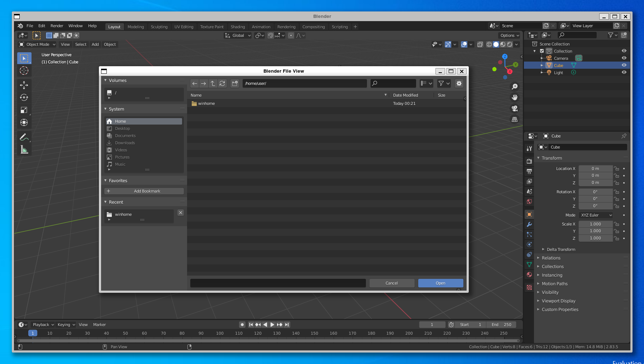Click the file name input field in the dialog
Image resolution: width=644 pixels, height=364 pixels.
(x=278, y=283)
